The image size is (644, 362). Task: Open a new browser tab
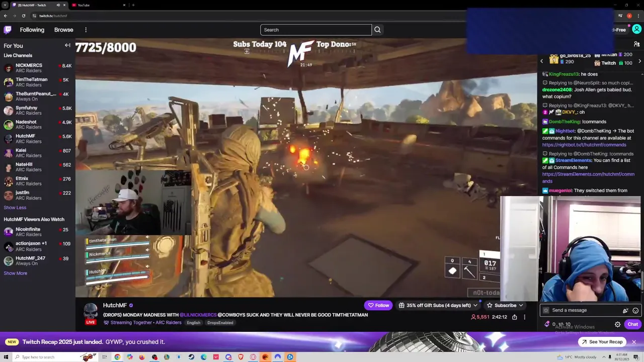coord(133,5)
